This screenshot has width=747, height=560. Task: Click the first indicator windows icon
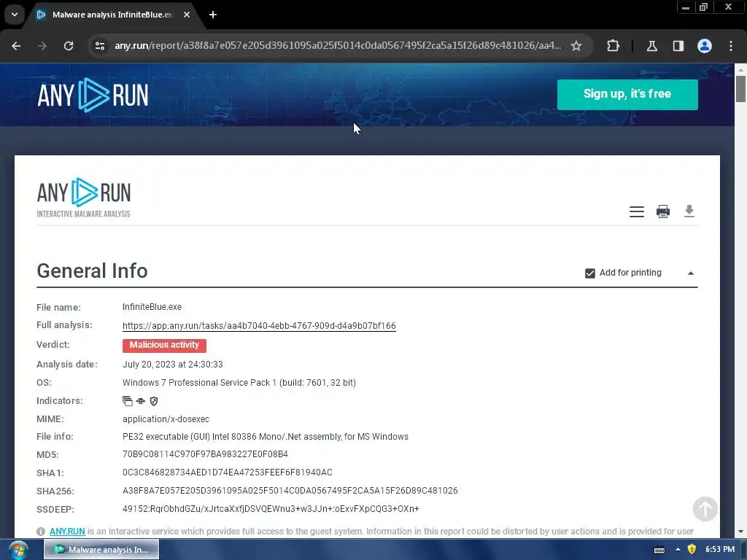tap(128, 402)
